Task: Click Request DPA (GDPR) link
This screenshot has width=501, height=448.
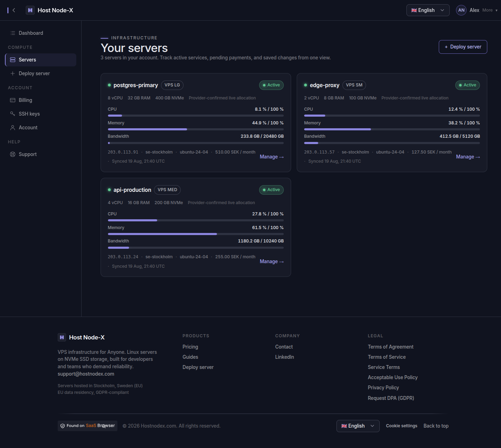Action: [391, 398]
